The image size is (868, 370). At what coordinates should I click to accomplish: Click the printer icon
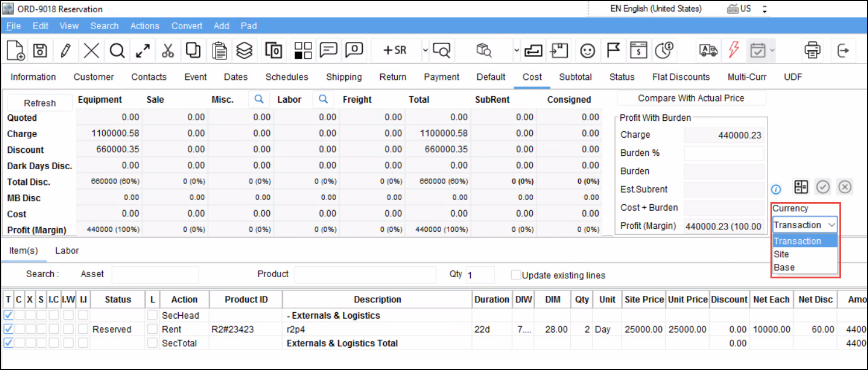coord(812,51)
